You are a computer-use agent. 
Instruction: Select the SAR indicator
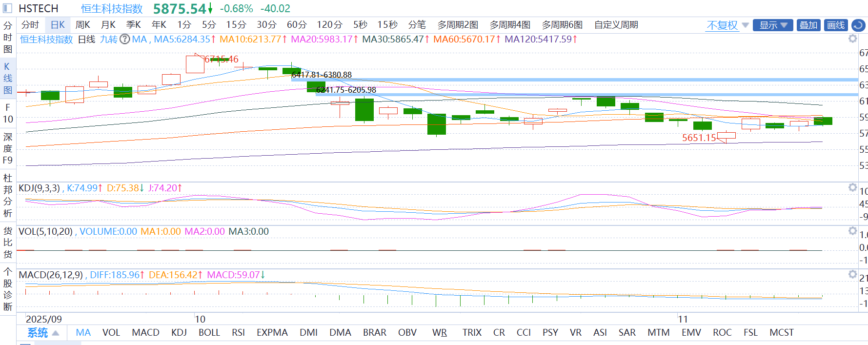tap(627, 333)
